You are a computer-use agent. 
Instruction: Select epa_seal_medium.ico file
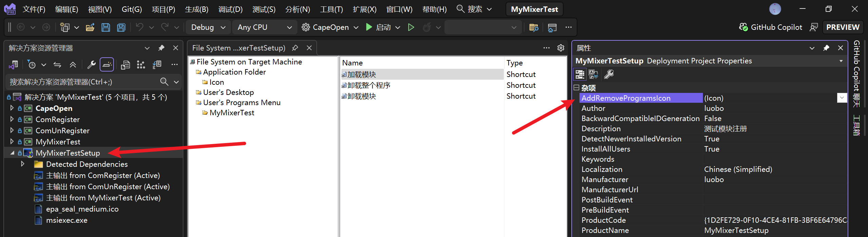click(82, 209)
